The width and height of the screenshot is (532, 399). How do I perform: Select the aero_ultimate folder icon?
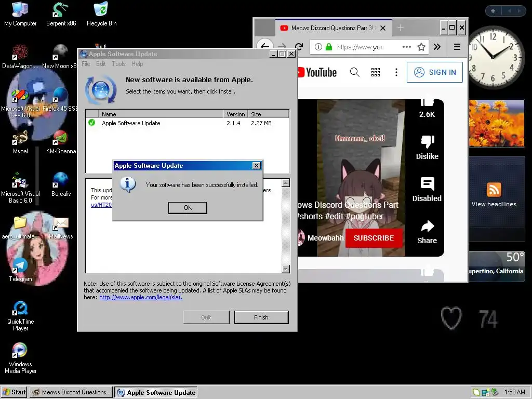click(x=20, y=228)
